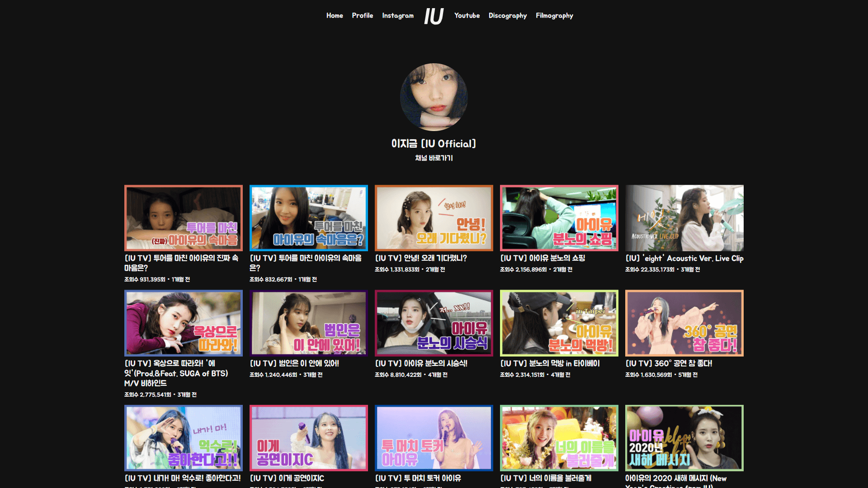This screenshot has height=488, width=868.
Task: Open the Home menu item
Action: tap(335, 15)
